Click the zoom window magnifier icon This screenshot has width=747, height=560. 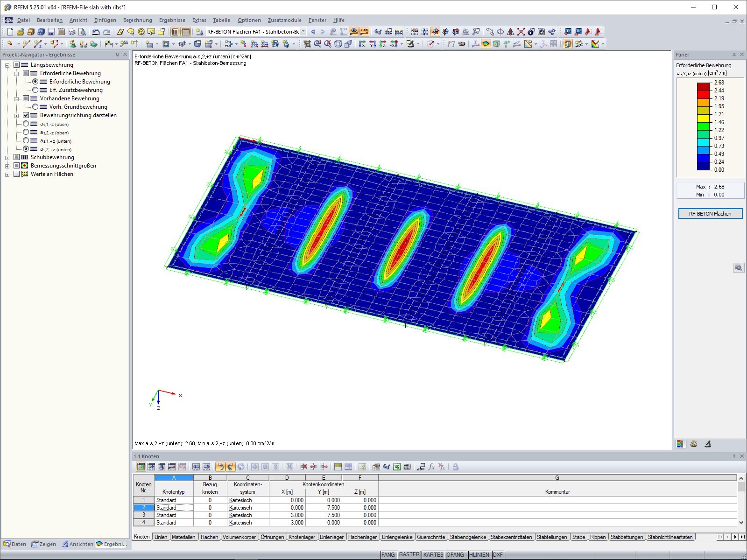pos(317,44)
